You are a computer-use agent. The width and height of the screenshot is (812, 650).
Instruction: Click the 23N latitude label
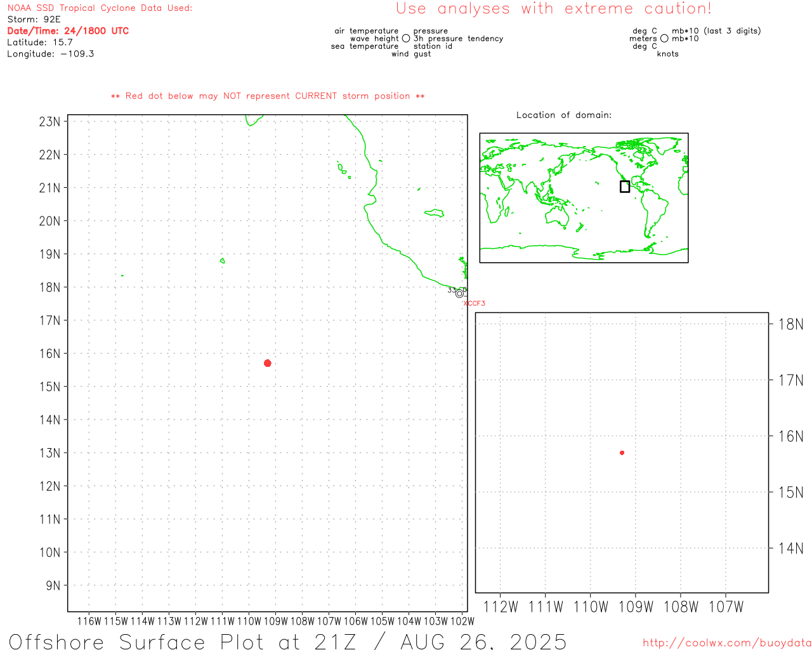pos(50,121)
